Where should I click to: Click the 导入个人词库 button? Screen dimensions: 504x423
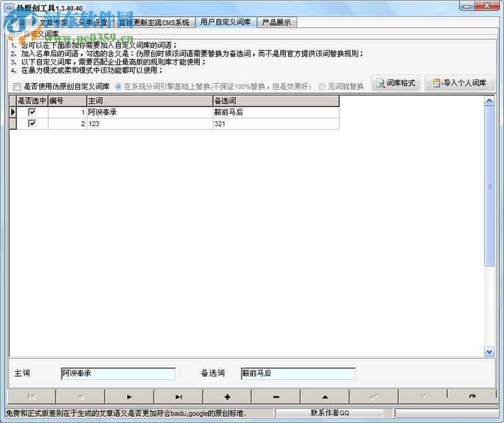tap(459, 83)
